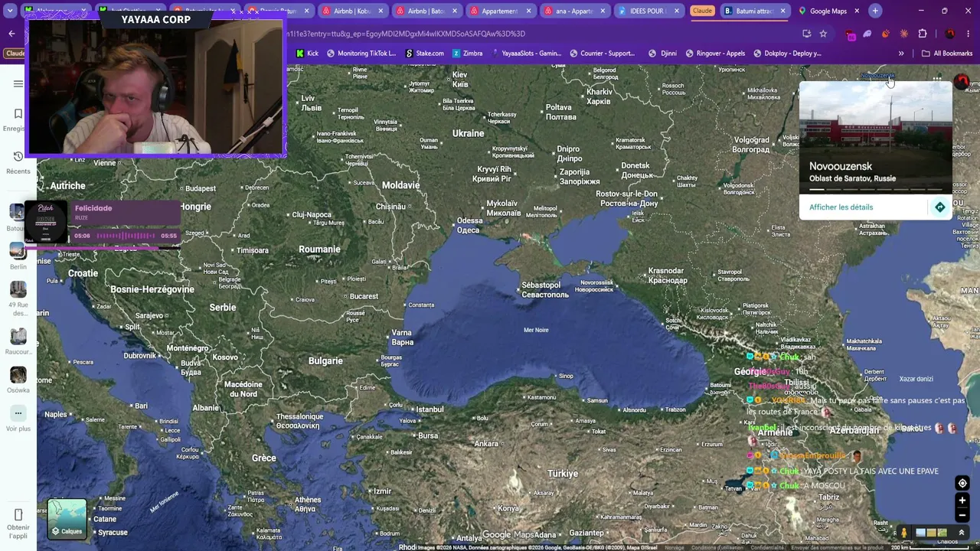Open the Google Maps hamburger menu
Screen dimensions: 980x551
[18, 83]
